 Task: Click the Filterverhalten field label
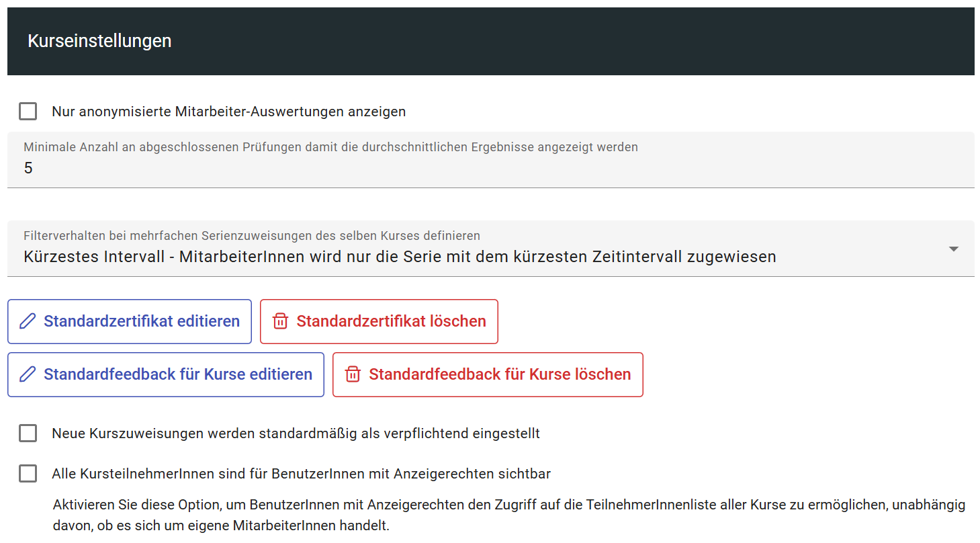point(252,236)
